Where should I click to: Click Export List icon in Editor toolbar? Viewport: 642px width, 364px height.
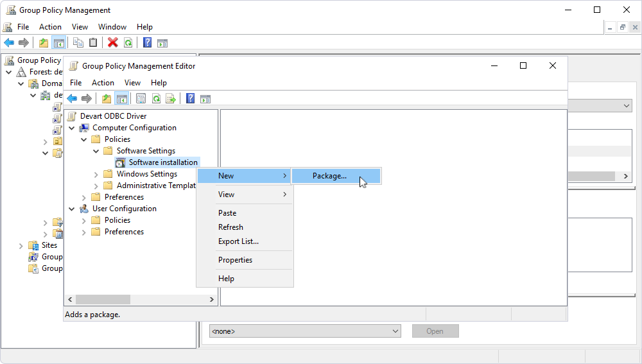point(171,99)
